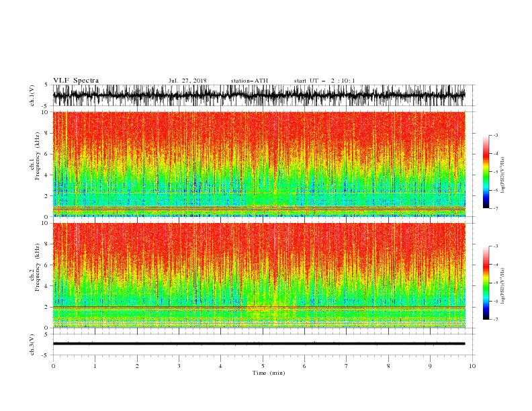Click time axis tick label "1"
The image size is (532, 411).
click(95, 366)
